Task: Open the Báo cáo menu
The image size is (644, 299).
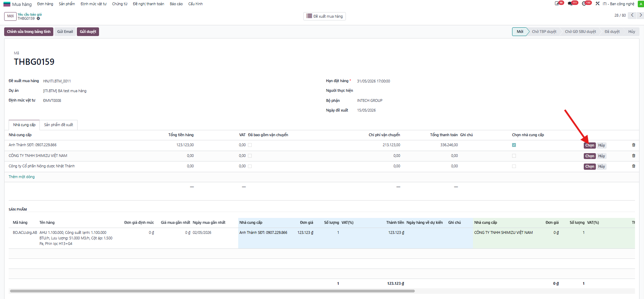Action: coord(176,4)
